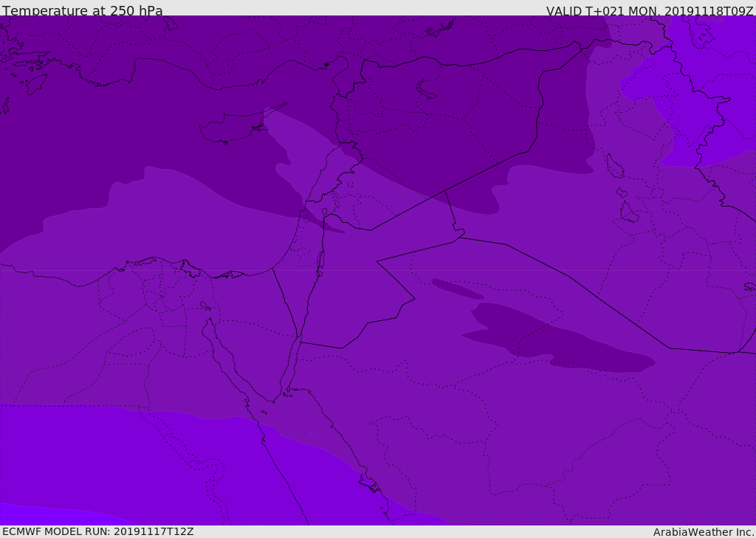The height and width of the screenshot is (538, 756).
Task: Click the lake in northern Syria
Action: tap(426, 89)
